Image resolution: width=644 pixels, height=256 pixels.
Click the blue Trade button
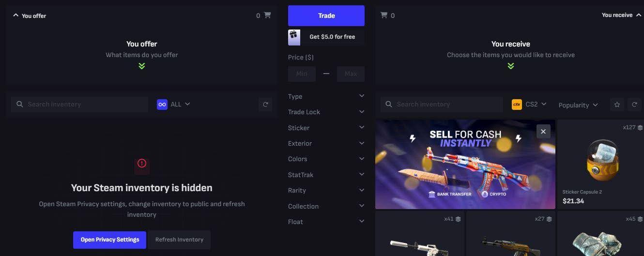point(326,15)
